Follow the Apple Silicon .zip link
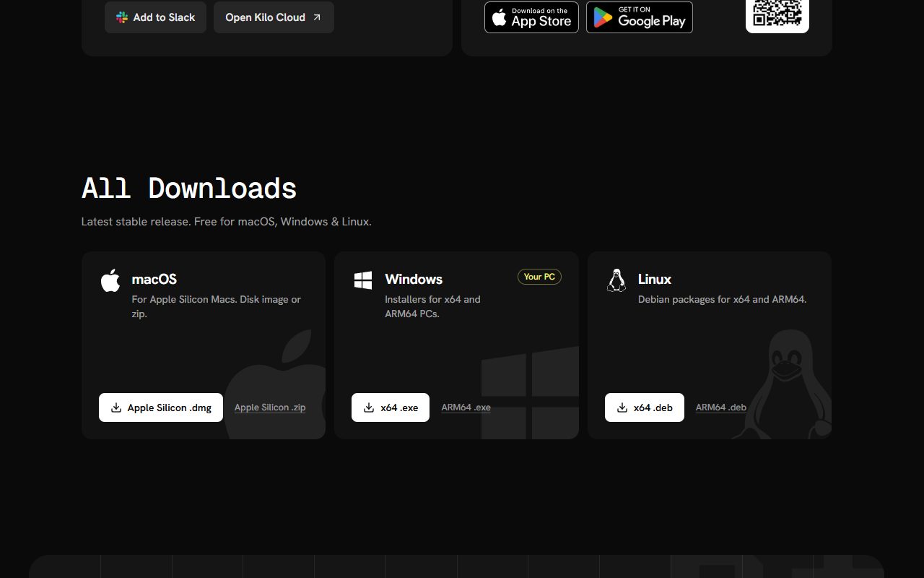924x578 pixels. 270,407
